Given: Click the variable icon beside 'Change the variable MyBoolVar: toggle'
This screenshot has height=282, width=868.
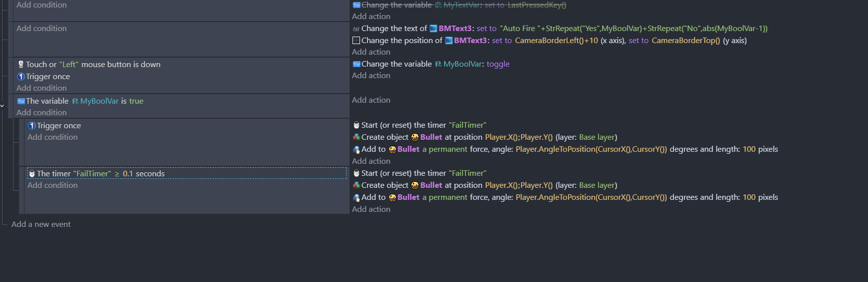Looking at the screenshot, I should point(356,64).
